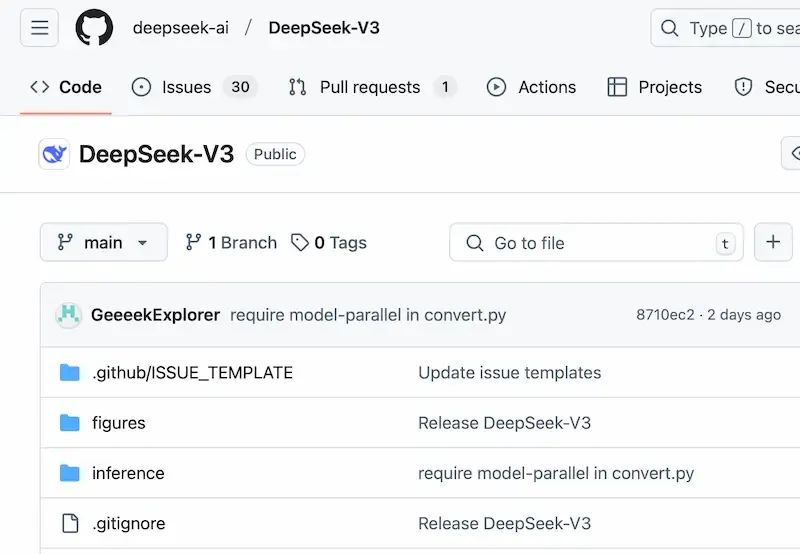Click the Actions play icon
The width and height of the screenshot is (800, 554).
point(496,87)
